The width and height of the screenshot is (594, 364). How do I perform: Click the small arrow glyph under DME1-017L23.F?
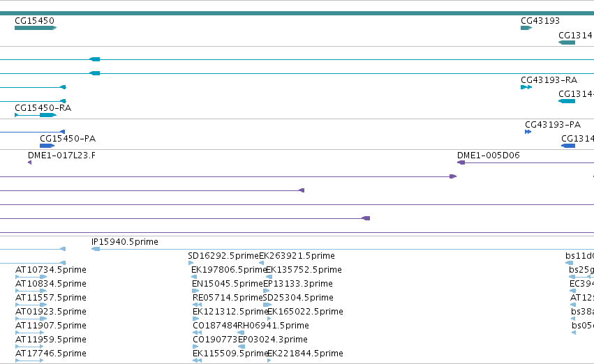pos(29,162)
